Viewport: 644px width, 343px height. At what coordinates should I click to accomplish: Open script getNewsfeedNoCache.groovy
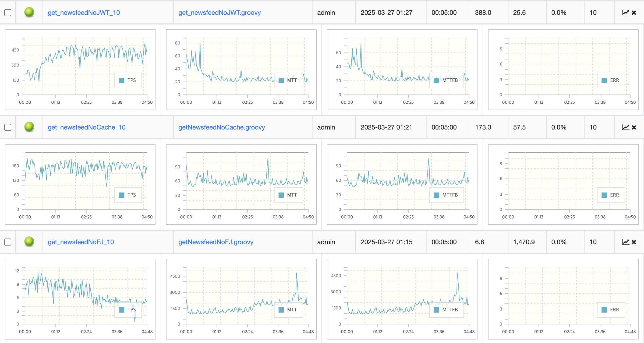[221, 127]
